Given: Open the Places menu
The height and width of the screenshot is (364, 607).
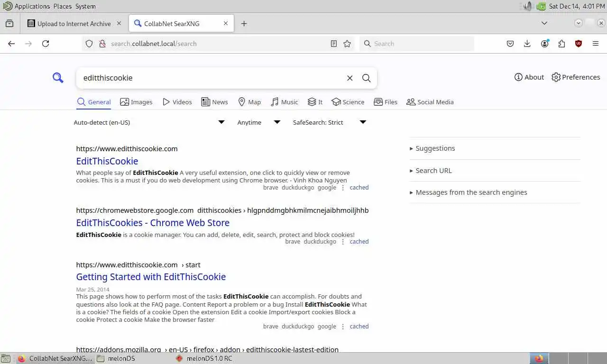Looking at the screenshot, I should (63, 6).
